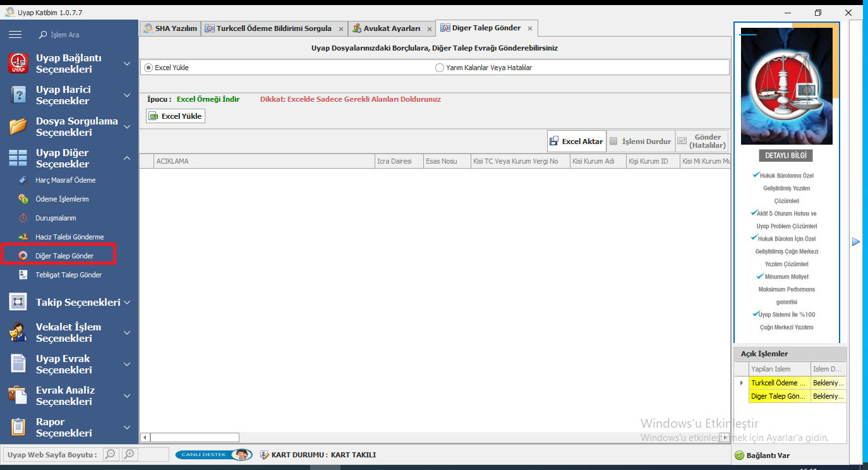
Task: Click the green Bağlantı Var check icon
Action: point(740,455)
